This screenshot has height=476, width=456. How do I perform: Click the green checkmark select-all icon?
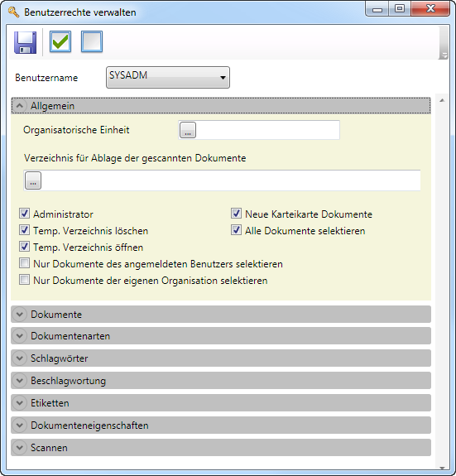[60, 41]
